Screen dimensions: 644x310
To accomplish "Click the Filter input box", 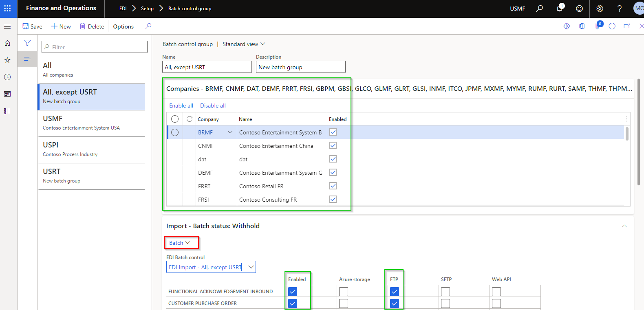I will 95,47.
